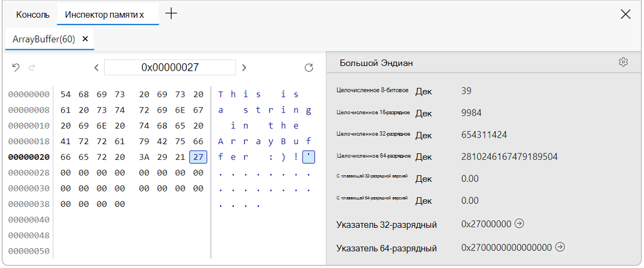Change format of 32-bit float Дек

(x=423, y=178)
